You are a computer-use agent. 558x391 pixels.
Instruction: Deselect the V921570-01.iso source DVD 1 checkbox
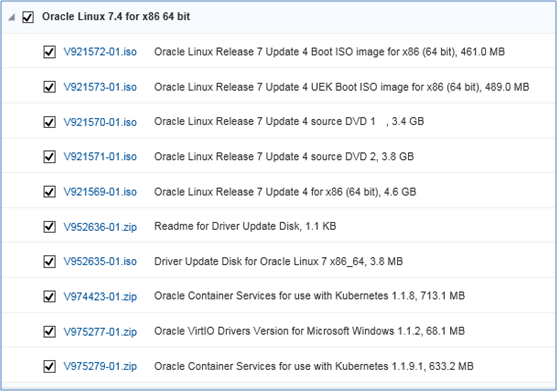tap(49, 122)
